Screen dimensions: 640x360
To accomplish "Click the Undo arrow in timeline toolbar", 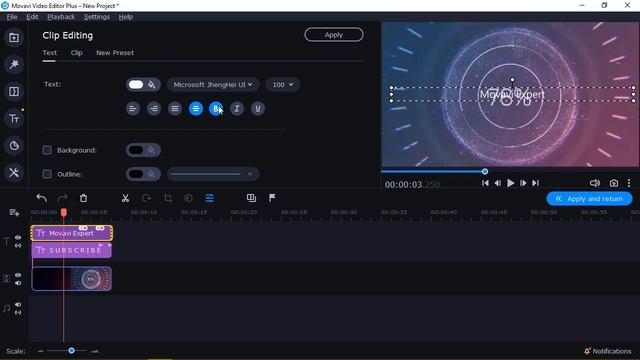I will click(41, 198).
